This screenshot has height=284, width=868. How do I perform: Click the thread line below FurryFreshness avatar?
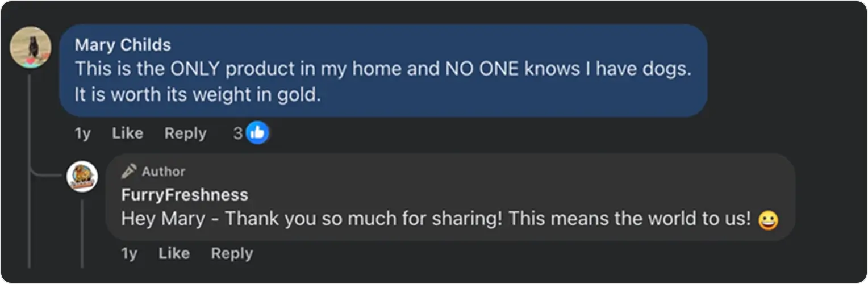point(82,233)
